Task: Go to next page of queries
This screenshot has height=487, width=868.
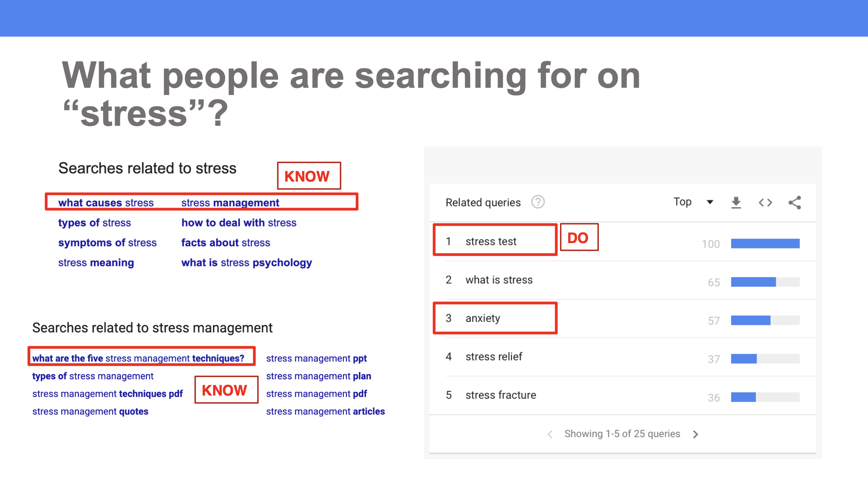Action: (x=696, y=434)
